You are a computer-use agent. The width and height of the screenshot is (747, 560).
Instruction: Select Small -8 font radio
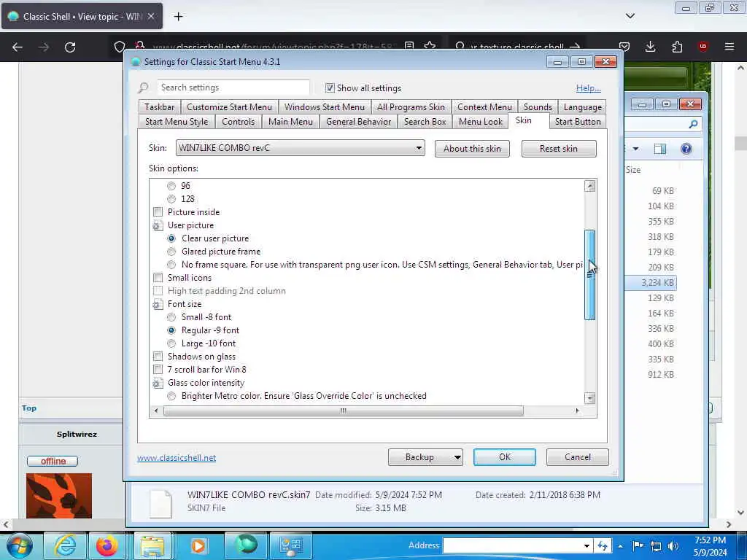pyautogui.click(x=171, y=317)
